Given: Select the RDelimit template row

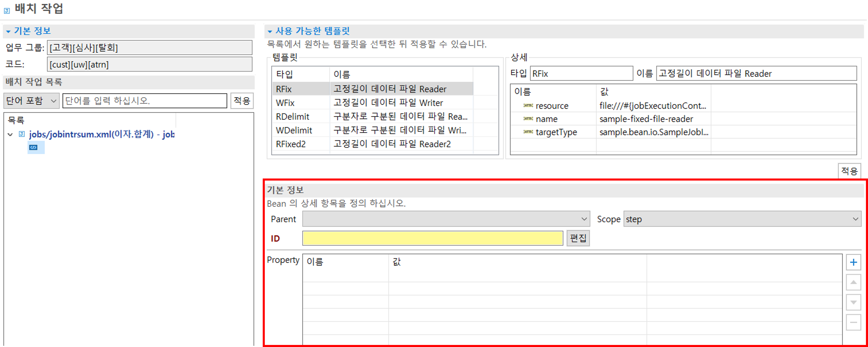Looking at the screenshot, I should click(372, 116).
